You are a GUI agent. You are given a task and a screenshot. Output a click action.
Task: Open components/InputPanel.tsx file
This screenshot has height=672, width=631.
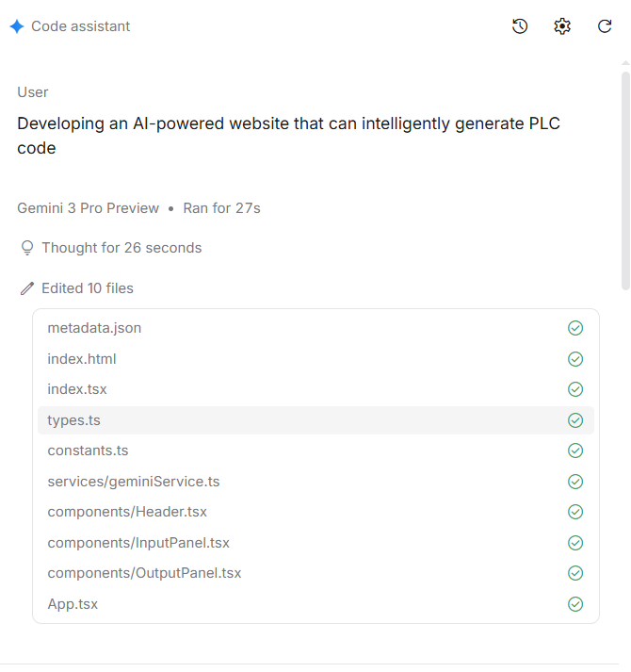click(138, 543)
